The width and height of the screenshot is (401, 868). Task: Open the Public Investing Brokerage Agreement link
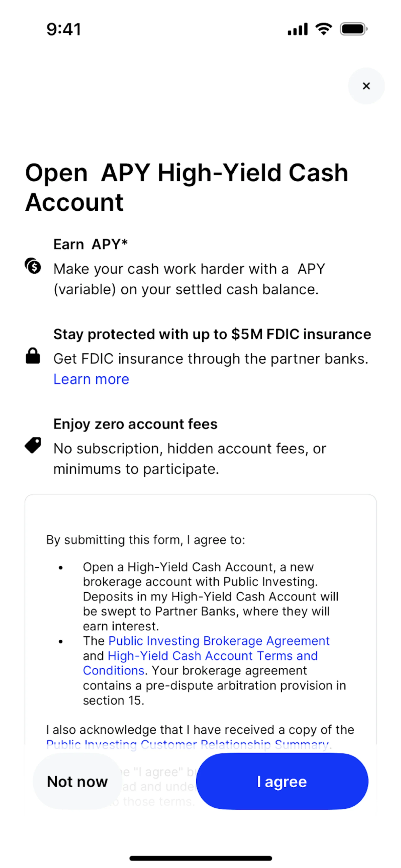tap(219, 641)
